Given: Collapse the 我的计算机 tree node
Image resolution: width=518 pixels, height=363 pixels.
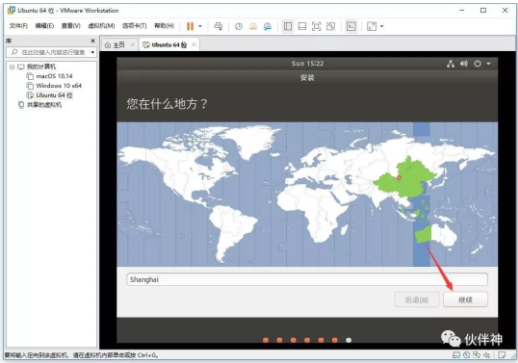Looking at the screenshot, I should click(x=12, y=67).
